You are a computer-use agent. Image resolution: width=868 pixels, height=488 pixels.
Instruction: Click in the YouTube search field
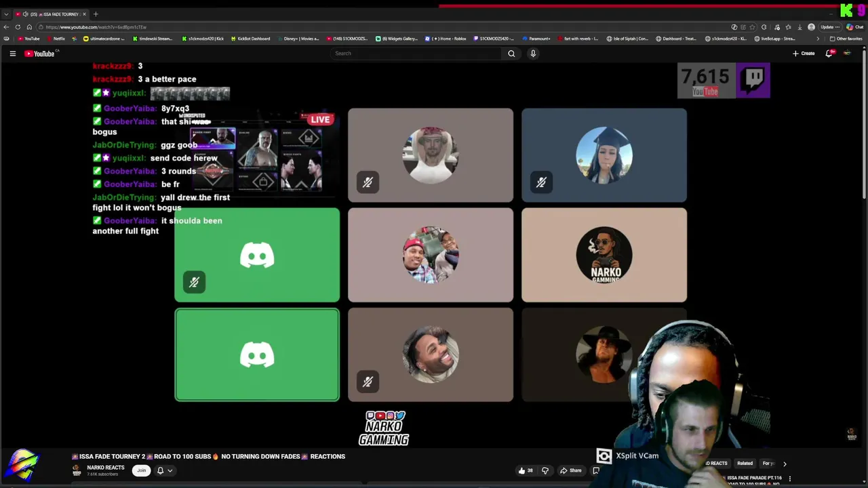tap(417, 54)
